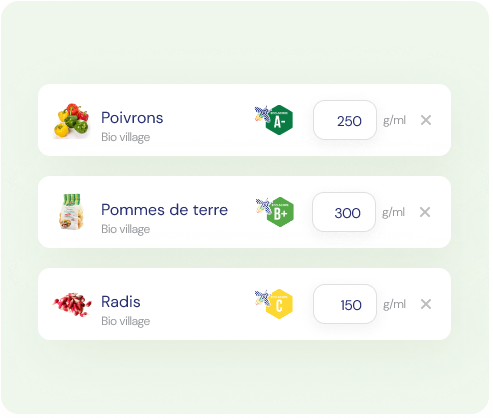The height and width of the screenshot is (418, 493).
Task: Remove Pommes de terre item
Action: [425, 212]
